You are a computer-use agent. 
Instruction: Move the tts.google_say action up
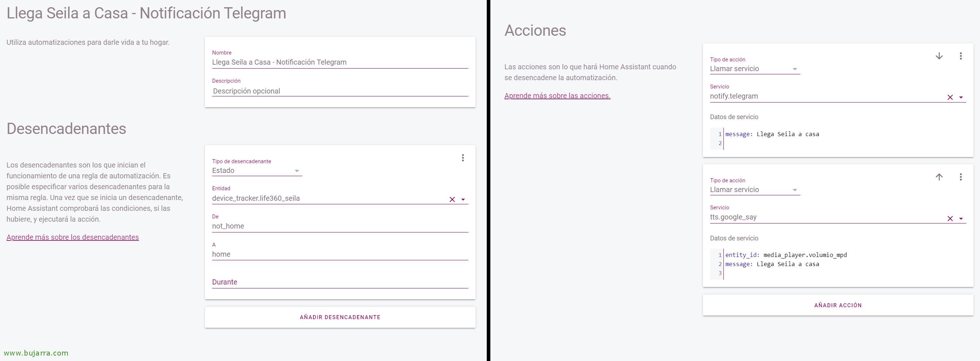[x=939, y=177]
